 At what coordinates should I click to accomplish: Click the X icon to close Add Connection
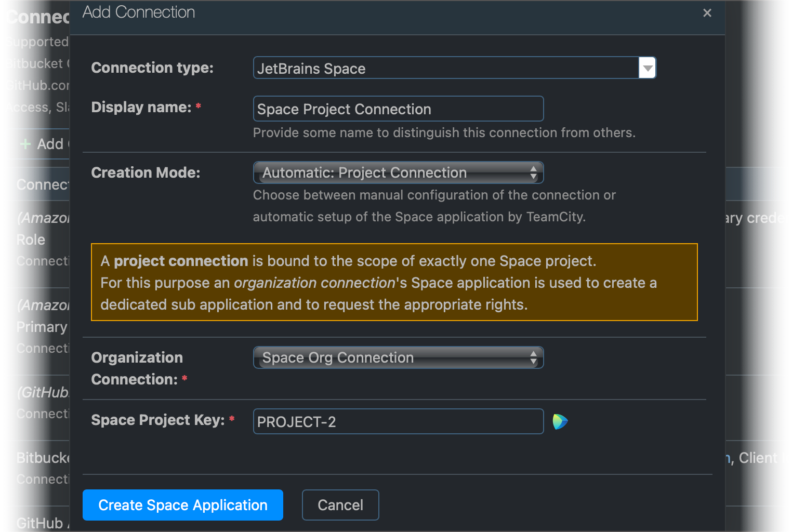pyautogui.click(x=707, y=12)
